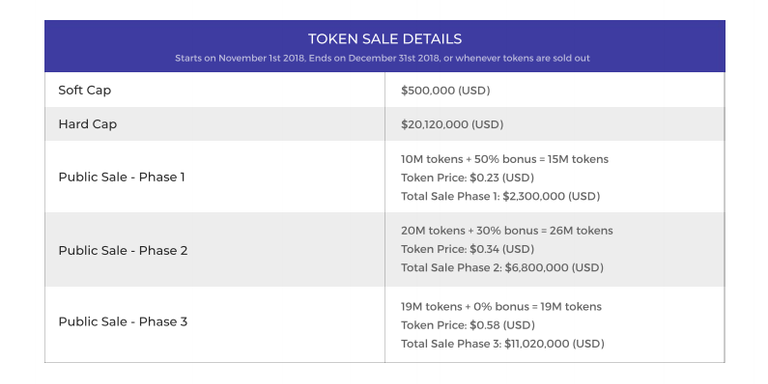Click the Token Price: $0.23 (USD) text
The width and height of the screenshot is (768, 384).
(x=467, y=178)
